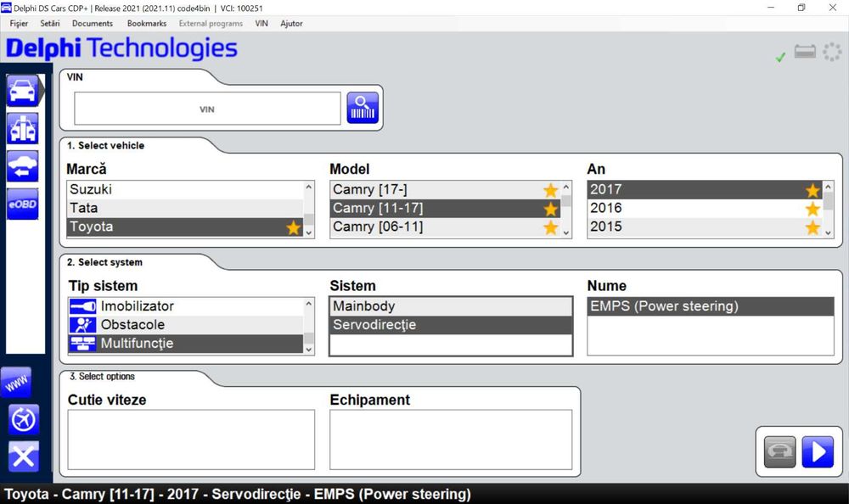Image resolution: width=849 pixels, height=504 pixels.
Task: Click An list scroll down arrow
Action: [x=828, y=232]
